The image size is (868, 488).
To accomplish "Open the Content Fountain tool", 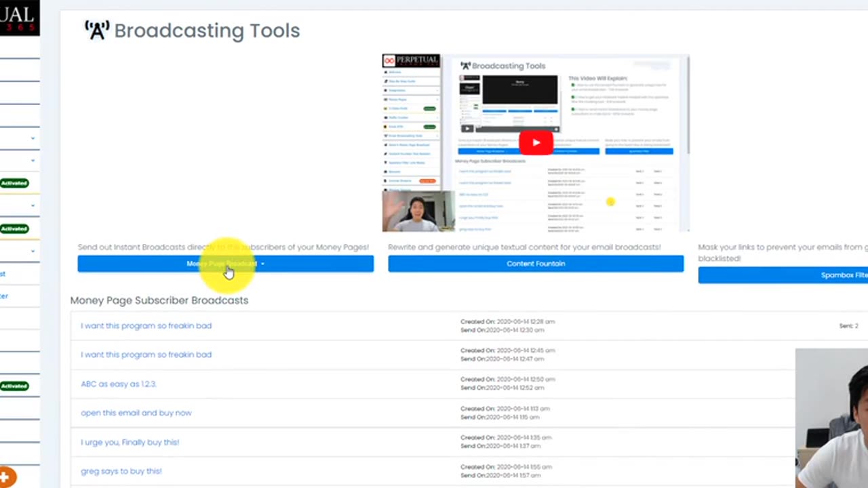I will tap(536, 264).
